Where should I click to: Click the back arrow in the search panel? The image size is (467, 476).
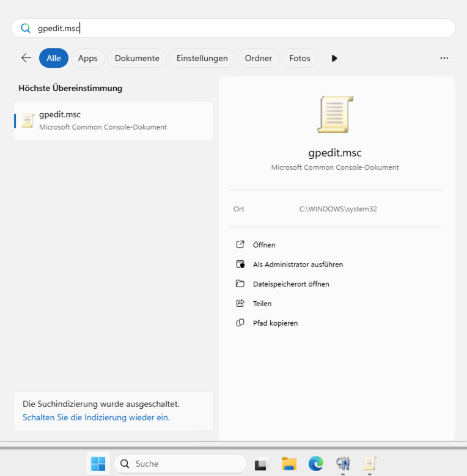[x=26, y=58]
